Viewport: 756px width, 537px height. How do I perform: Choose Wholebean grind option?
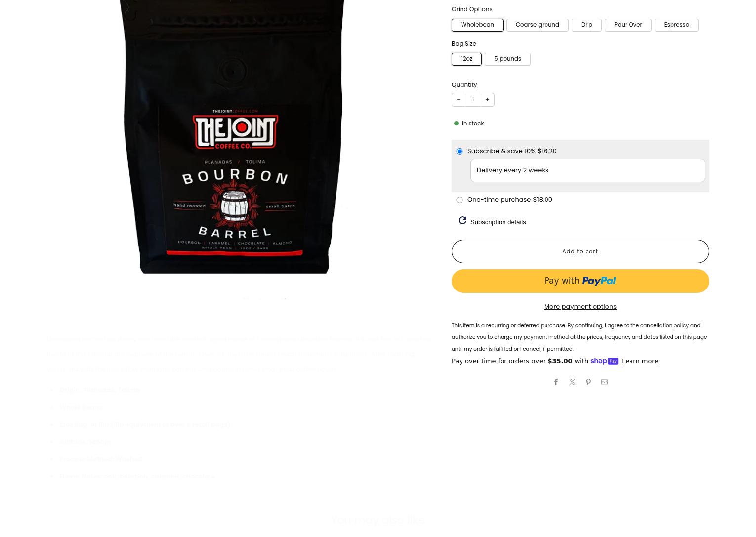coord(477,25)
